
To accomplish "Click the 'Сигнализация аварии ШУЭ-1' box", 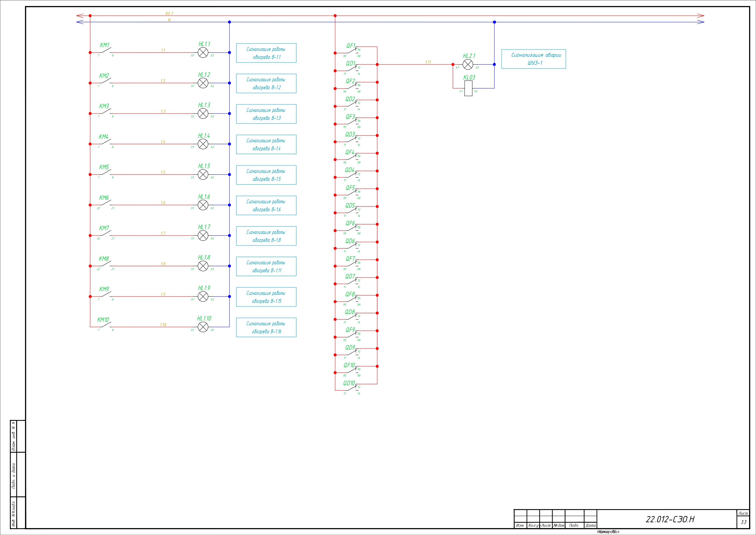I will pyautogui.click(x=533, y=59).
